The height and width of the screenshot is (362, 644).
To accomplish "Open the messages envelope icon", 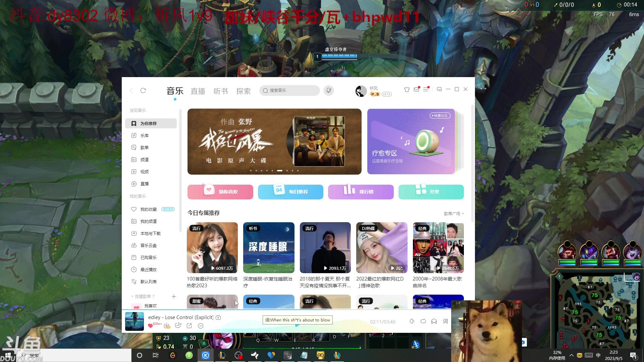I will [416, 89].
